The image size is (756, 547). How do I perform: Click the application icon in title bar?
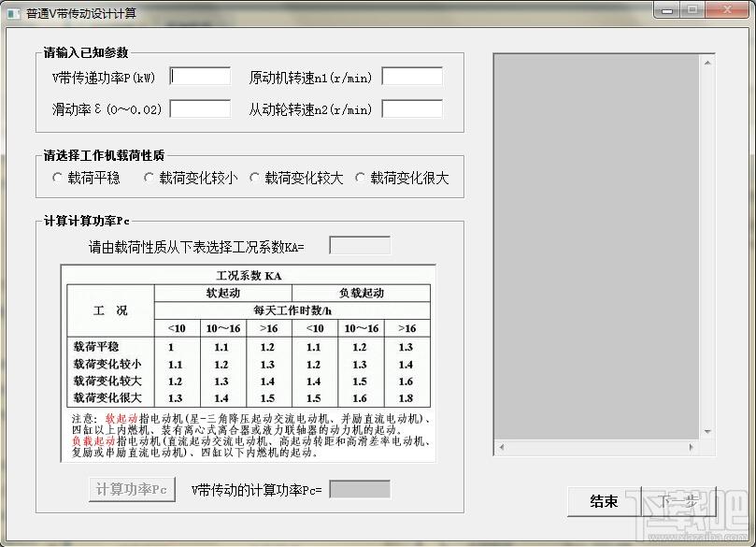(x=14, y=13)
